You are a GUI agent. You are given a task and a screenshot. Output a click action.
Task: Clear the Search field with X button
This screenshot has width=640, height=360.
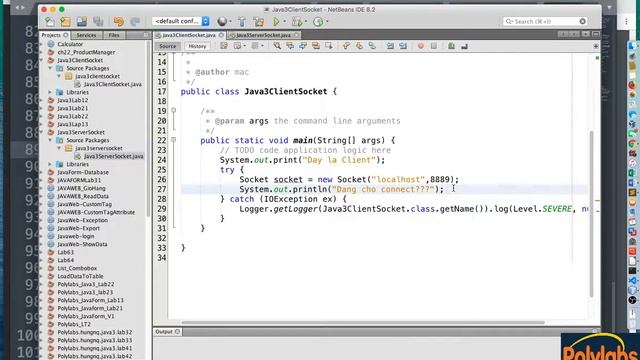[582, 21]
